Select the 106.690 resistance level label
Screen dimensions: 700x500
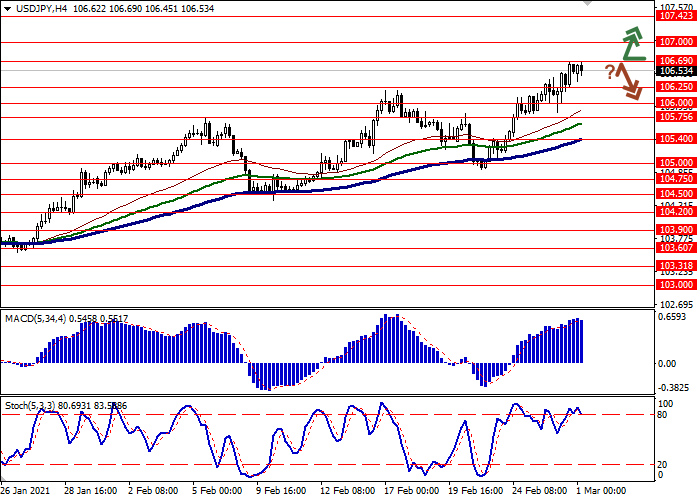pyautogui.click(x=676, y=61)
